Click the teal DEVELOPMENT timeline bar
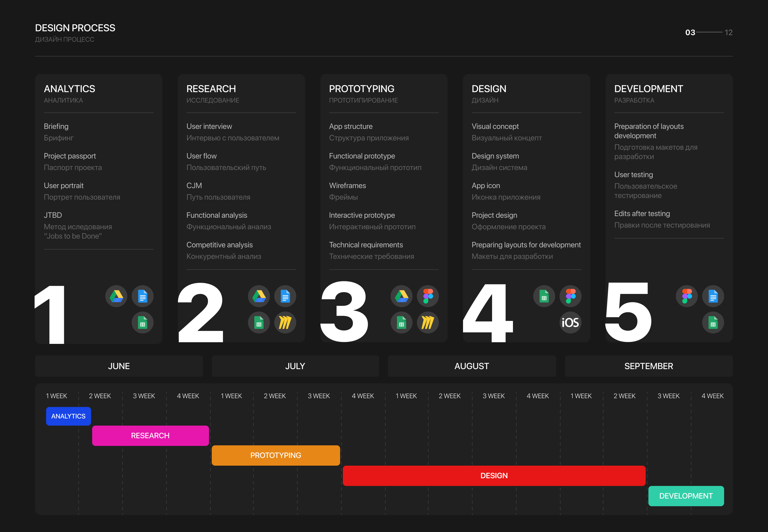This screenshot has height=532, width=768. [x=686, y=496]
